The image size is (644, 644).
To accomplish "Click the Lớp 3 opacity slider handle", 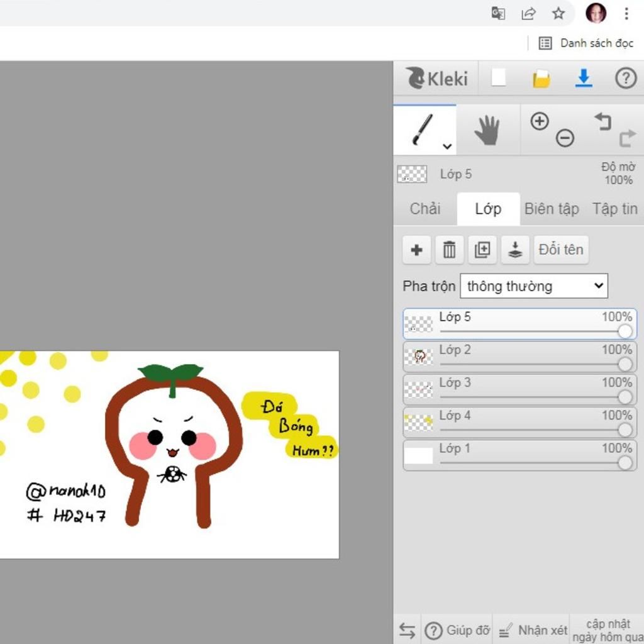I will point(625,397).
